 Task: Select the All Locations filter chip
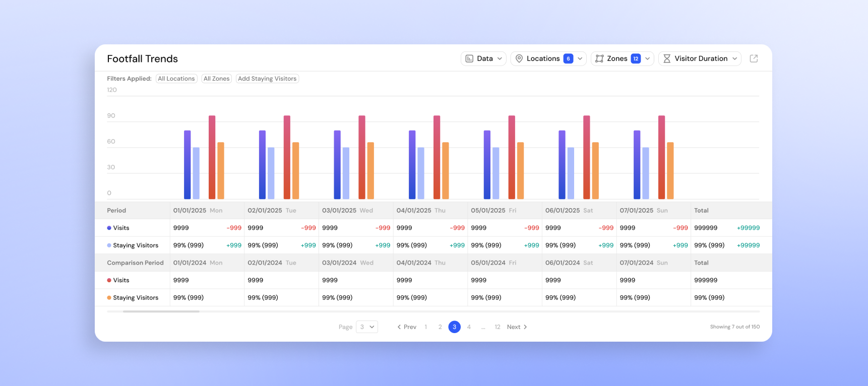[x=176, y=79]
